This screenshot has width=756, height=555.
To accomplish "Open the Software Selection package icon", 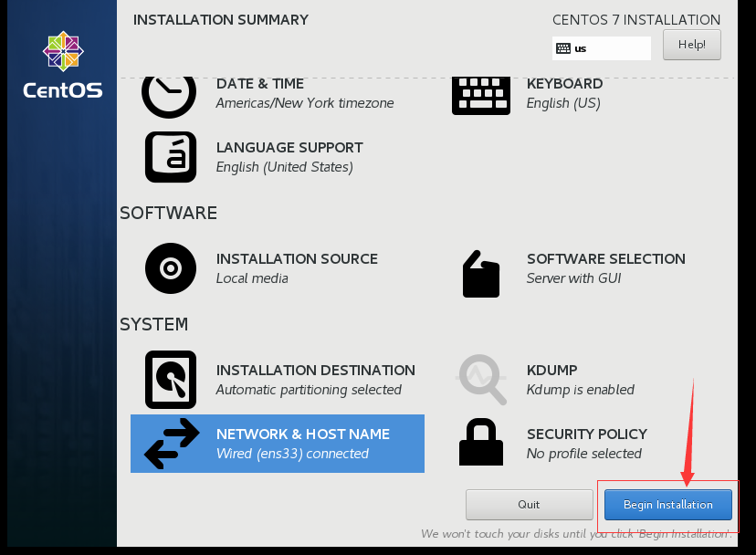I will coord(480,274).
